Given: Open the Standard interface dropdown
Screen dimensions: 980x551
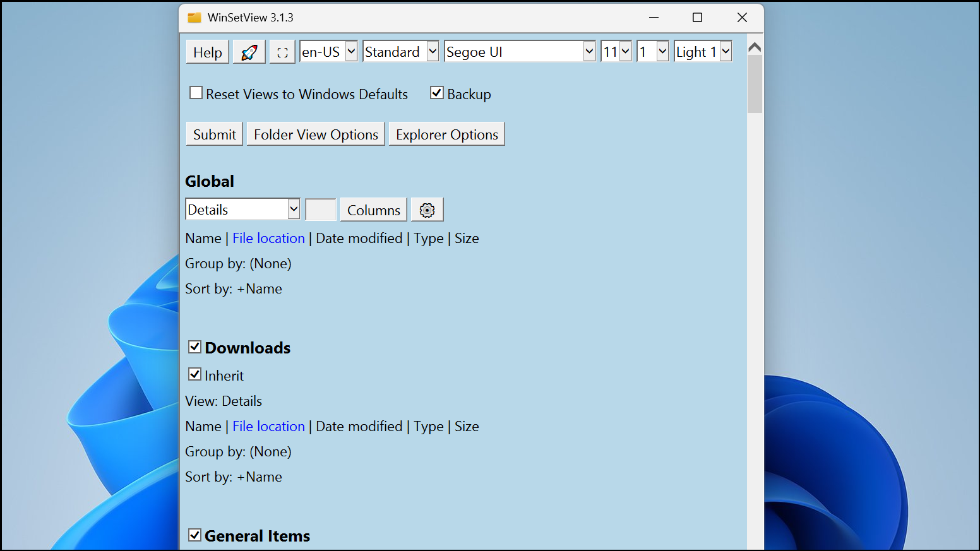Looking at the screenshot, I should [x=401, y=52].
